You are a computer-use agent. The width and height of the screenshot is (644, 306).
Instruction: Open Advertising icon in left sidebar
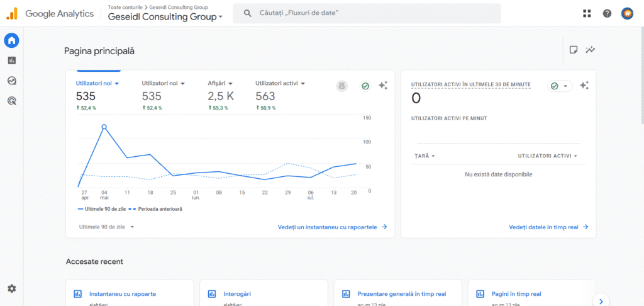[11, 100]
